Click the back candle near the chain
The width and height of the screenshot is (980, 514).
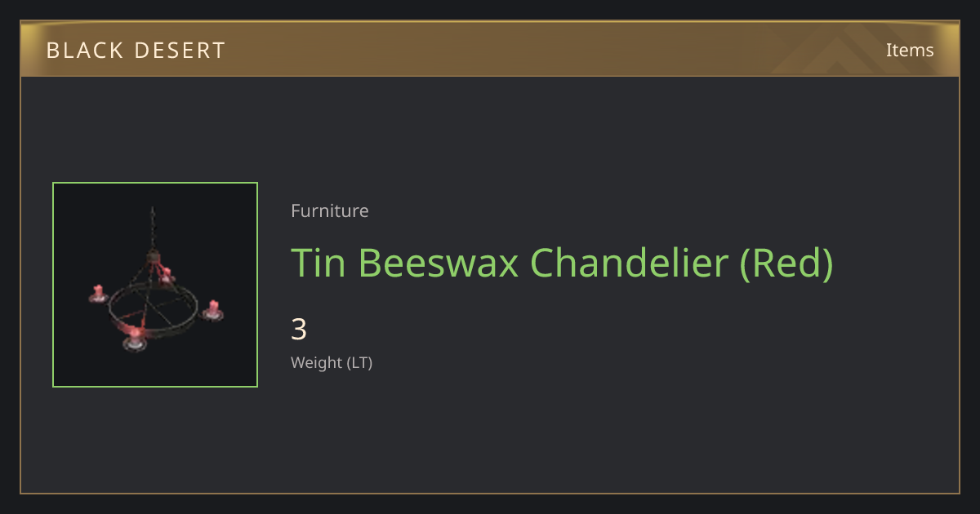(x=167, y=276)
